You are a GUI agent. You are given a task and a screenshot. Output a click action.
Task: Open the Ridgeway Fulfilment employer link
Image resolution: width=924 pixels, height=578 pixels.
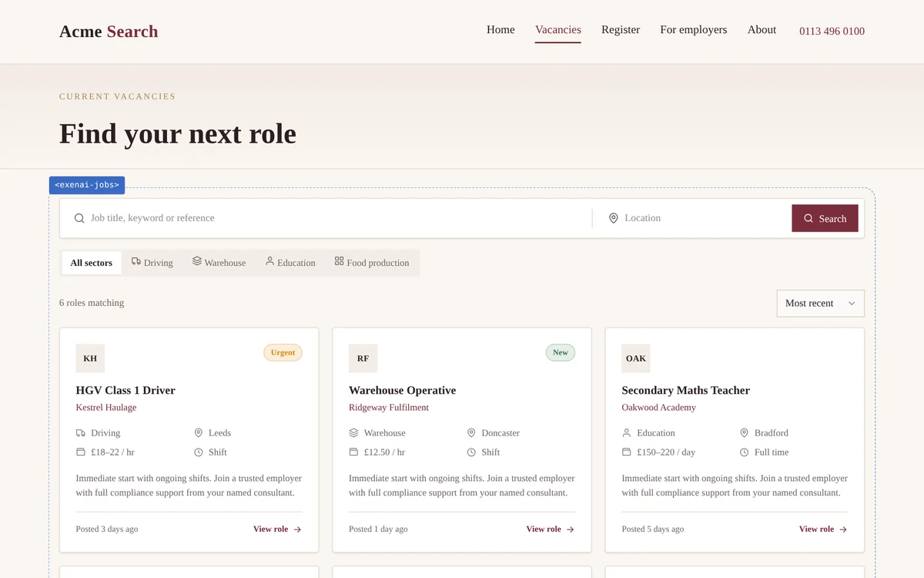point(389,408)
